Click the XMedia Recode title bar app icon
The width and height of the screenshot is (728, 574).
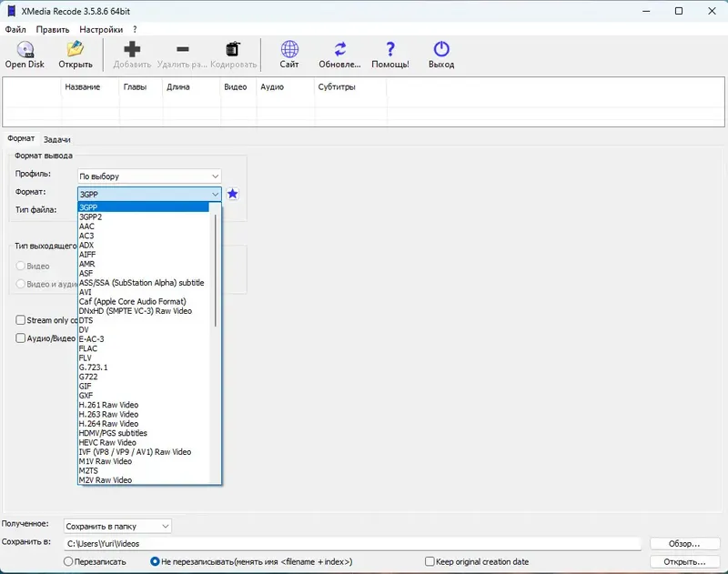point(11,11)
